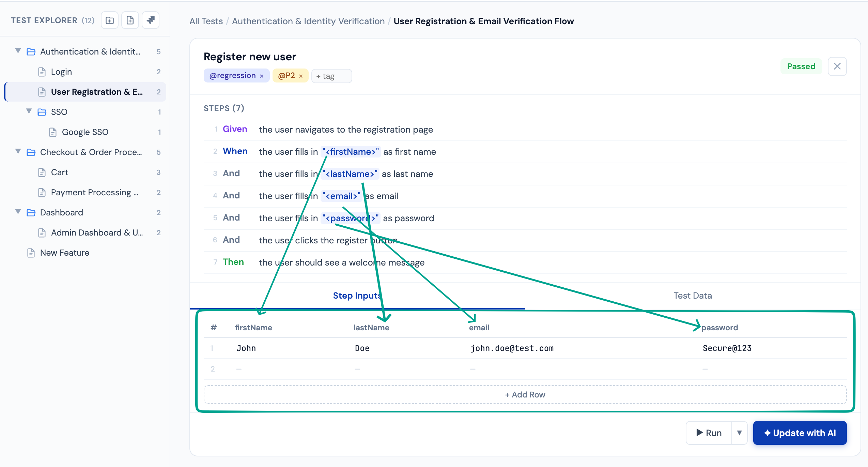
Task: Collapse the Checkout & Order Processing folder
Action: [18, 152]
